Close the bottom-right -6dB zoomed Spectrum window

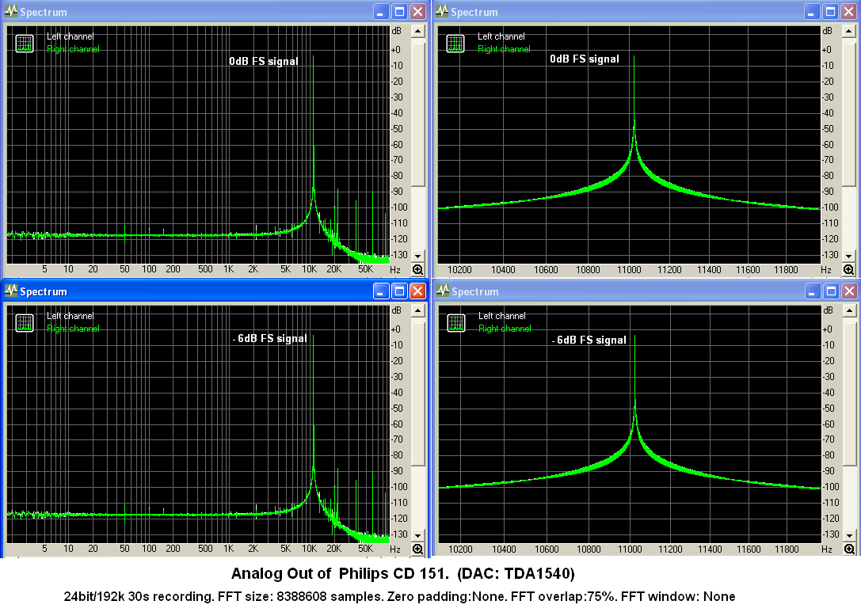[849, 291]
